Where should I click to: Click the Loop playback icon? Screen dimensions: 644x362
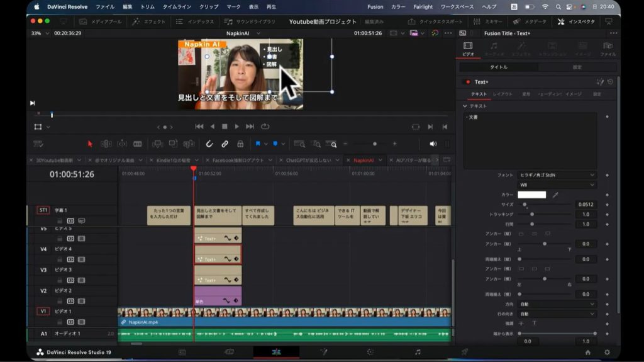(265, 127)
